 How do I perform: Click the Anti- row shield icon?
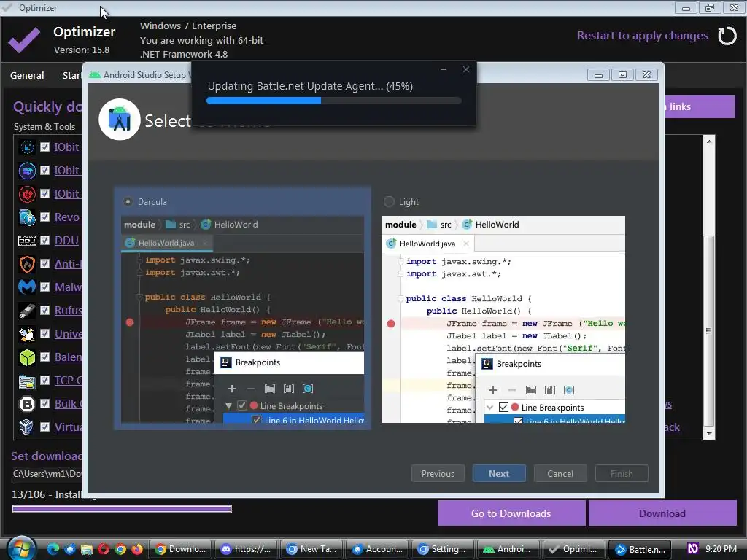27,264
